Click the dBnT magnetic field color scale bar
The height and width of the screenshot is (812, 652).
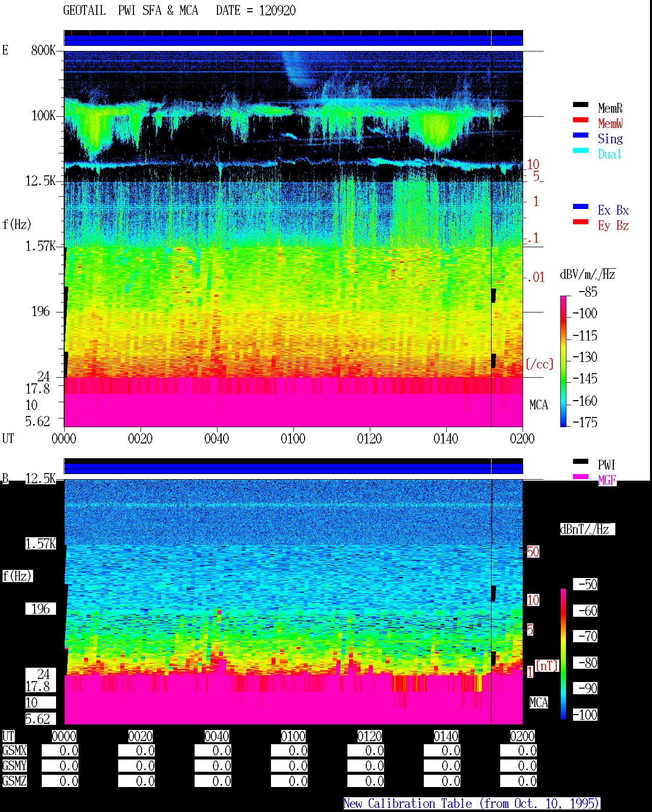pos(563,654)
